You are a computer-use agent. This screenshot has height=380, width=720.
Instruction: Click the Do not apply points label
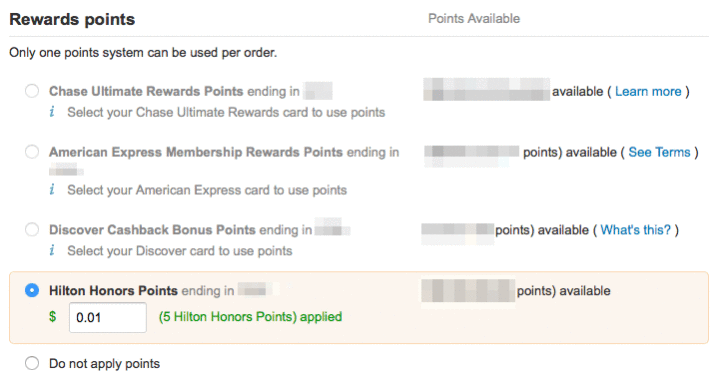pyautogui.click(x=104, y=363)
